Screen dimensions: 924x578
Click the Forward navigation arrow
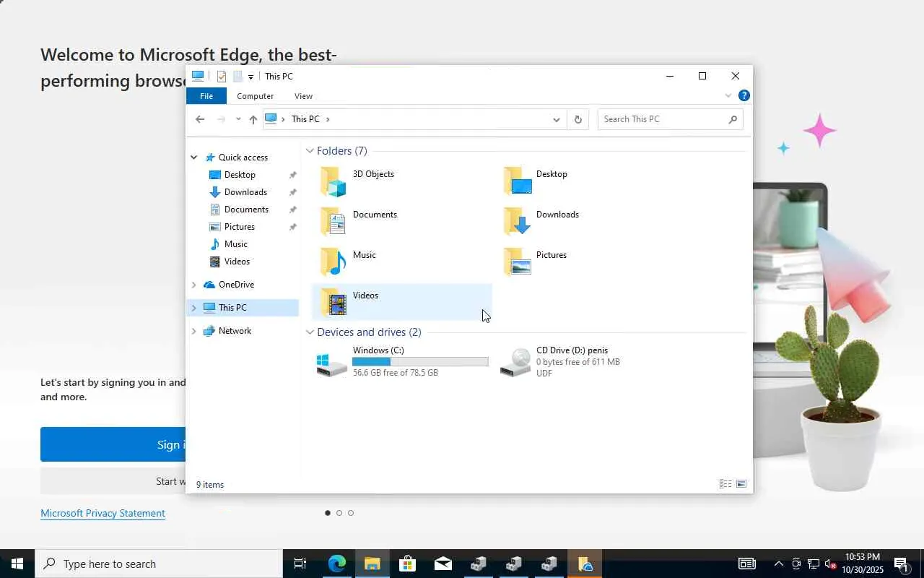[x=222, y=119]
